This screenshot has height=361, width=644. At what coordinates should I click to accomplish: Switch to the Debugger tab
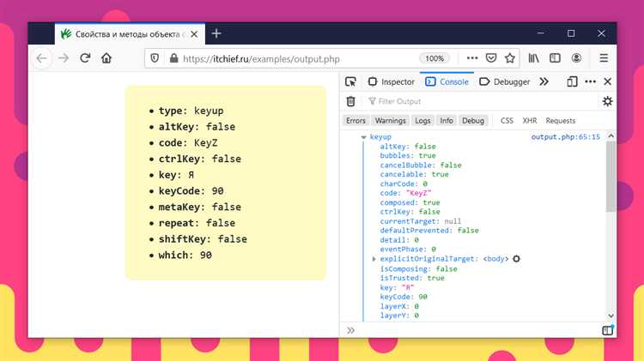coord(505,81)
